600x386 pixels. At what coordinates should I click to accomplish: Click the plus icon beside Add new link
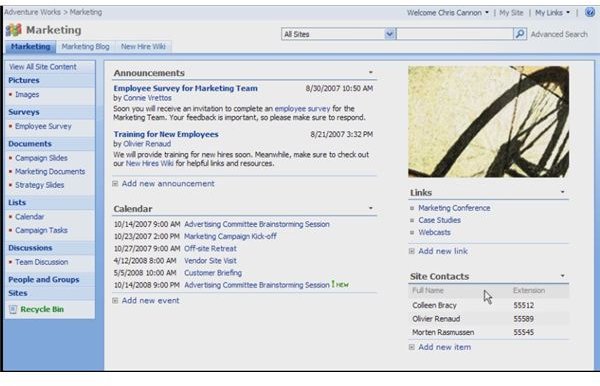coord(412,251)
